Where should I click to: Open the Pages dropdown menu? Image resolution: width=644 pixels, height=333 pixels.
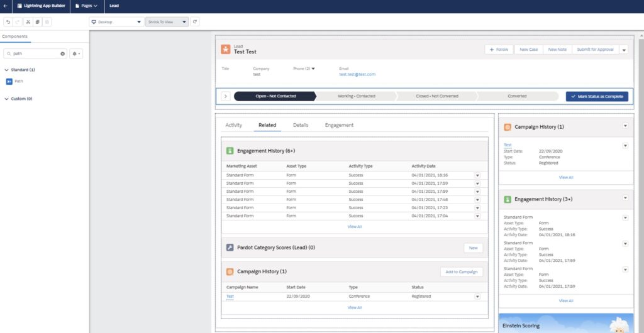pos(86,6)
